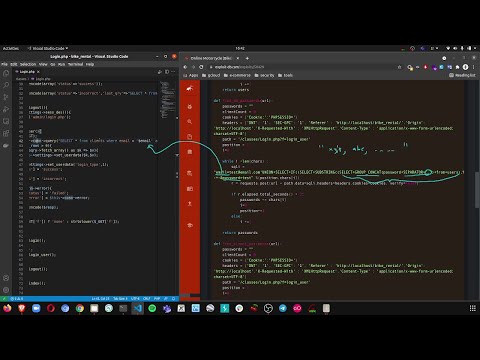Open a new browser tab

click(x=247, y=58)
